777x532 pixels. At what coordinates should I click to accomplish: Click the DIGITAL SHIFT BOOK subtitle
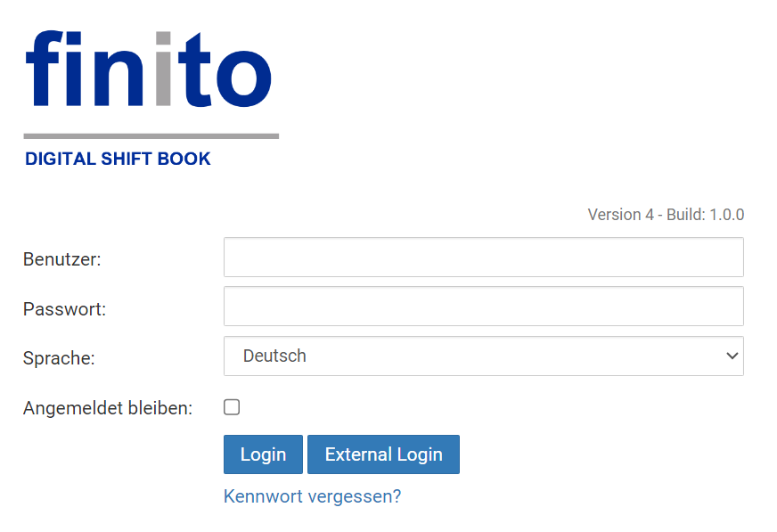[118, 160]
